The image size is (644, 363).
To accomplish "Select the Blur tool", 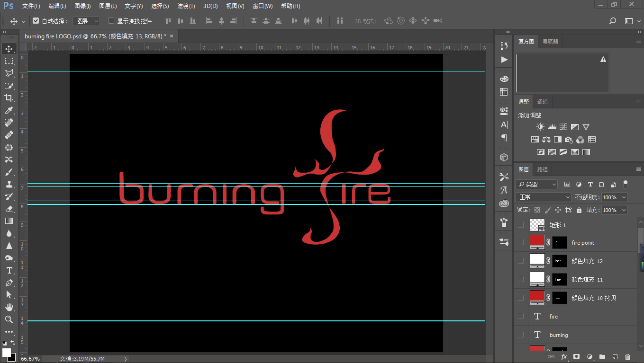I will click(x=9, y=233).
